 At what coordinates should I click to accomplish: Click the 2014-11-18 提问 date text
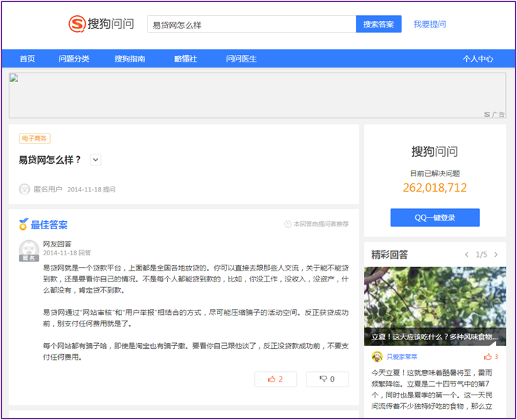(x=91, y=189)
